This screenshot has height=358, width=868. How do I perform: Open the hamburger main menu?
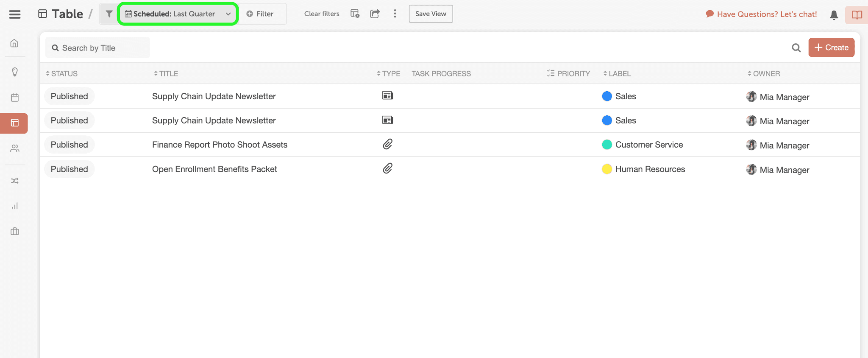pyautogui.click(x=15, y=14)
